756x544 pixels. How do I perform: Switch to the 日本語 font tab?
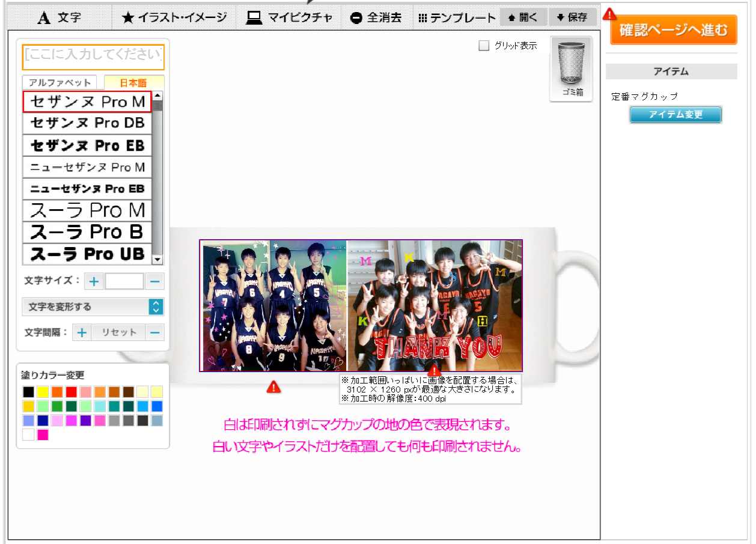tap(133, 83)
